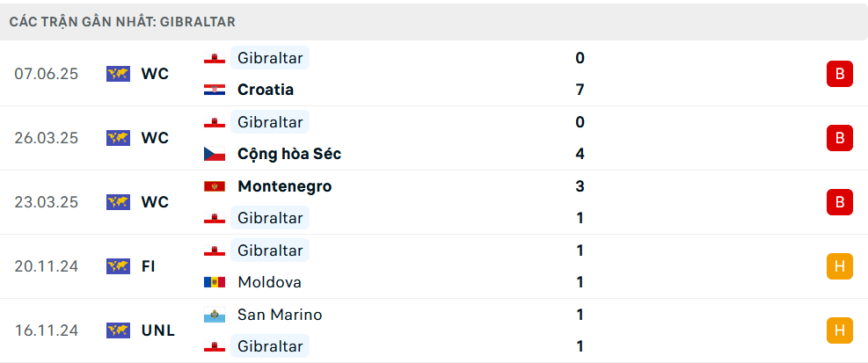868x363 pixels.
Task: Select the 07.06.25 match date
Action: tap(47, 74)
